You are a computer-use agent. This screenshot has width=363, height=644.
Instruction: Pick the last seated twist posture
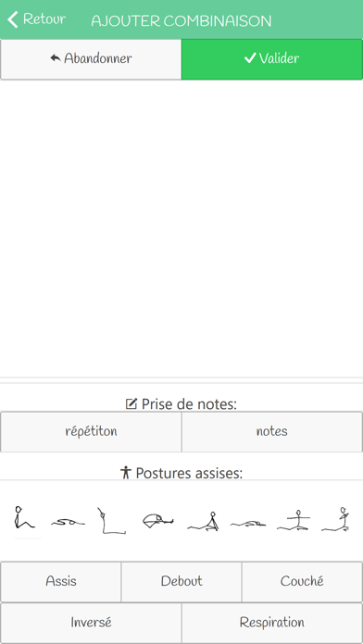pos(336,520)
